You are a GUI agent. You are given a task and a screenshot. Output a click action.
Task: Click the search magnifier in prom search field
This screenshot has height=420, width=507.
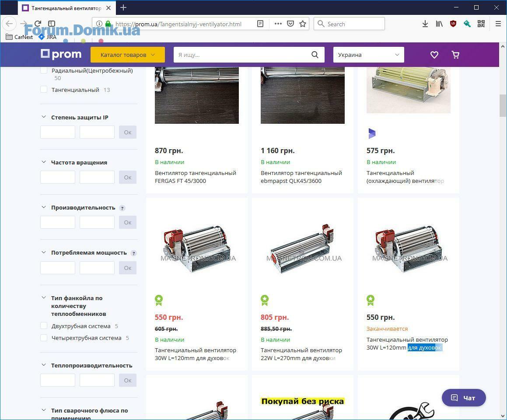click(x=315, y=55)
